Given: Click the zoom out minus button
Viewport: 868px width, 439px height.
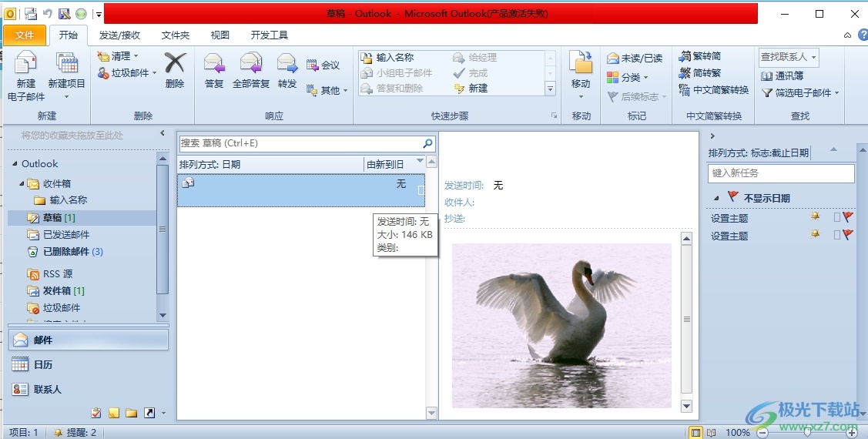Looking at the screenshot, I should coord(762,432).
